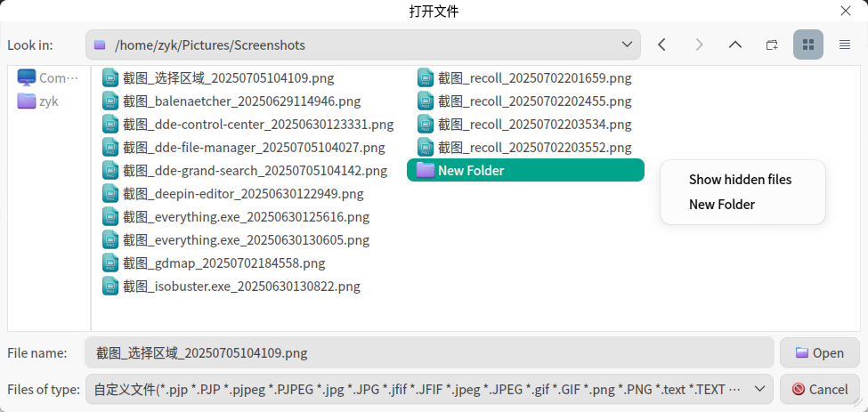Select 截图_isobuster.exe_20250630130822.png file icon
Screen dimensions: 868x412
point(111,287)
